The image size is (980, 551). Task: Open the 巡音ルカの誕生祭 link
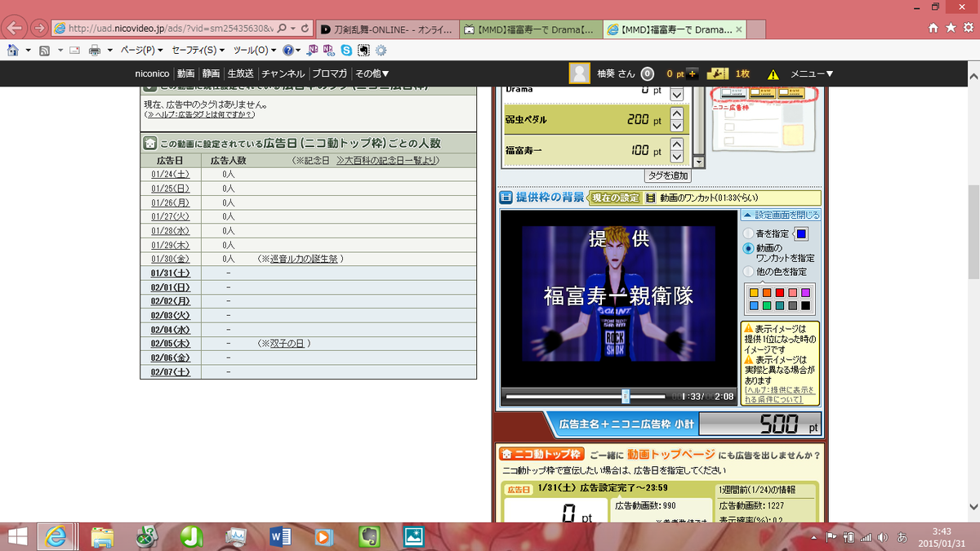point(305,259)
